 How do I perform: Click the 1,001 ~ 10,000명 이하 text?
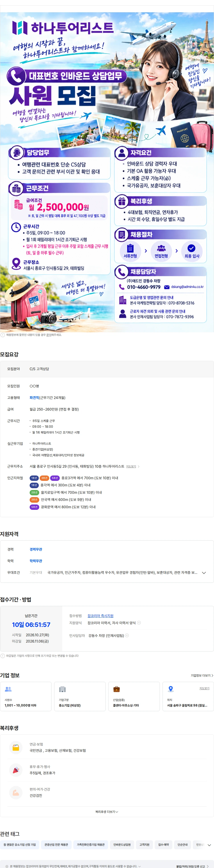(21, 705)
